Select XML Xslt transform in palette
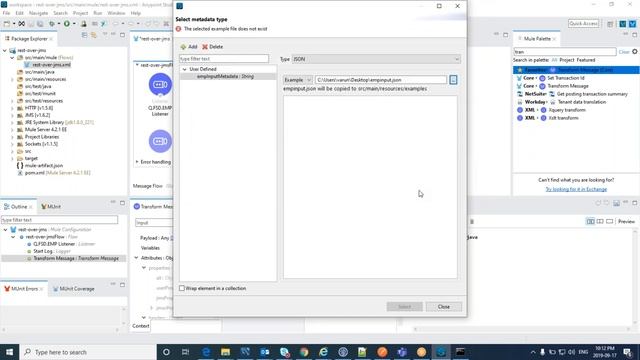Image resolution: width=640 pixels, height=360 pixels. (547, 118)
